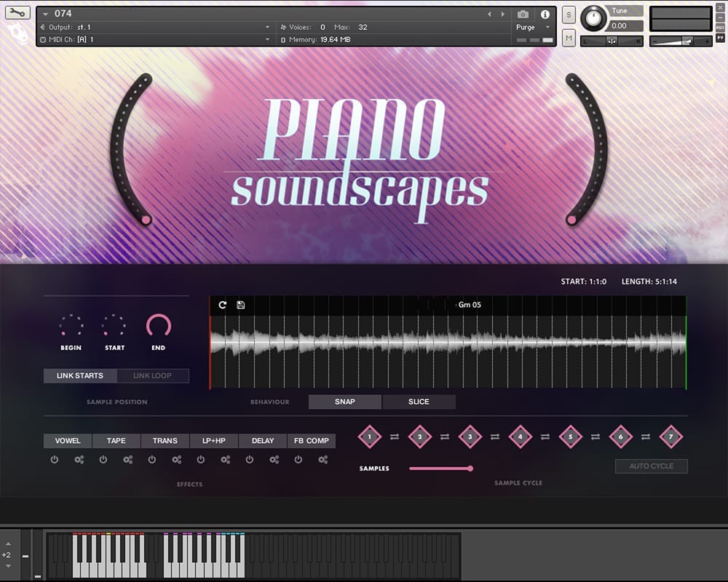Adjust the SAMPLES slider
728x582 pixels.
[x=470, y=469]
